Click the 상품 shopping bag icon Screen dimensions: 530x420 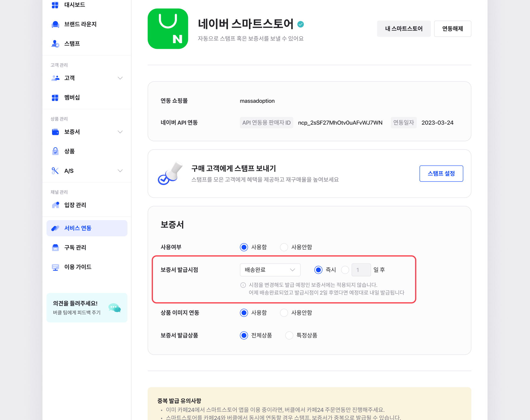(x=55, y=151)
